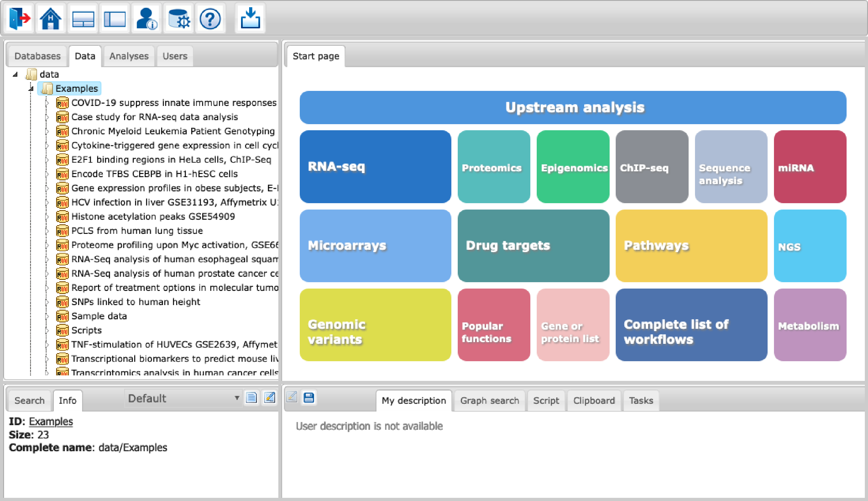Image resolution: width=868 pixels, height=501 pixels.
Task: Click the Home toolbar icon
Action: 51,18
